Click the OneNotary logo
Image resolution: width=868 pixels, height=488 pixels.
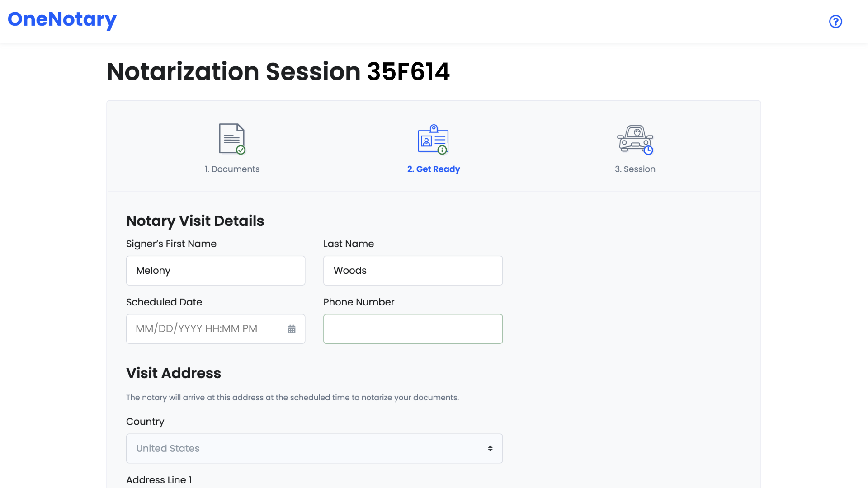pyautogui.click(x=62, y=19)
